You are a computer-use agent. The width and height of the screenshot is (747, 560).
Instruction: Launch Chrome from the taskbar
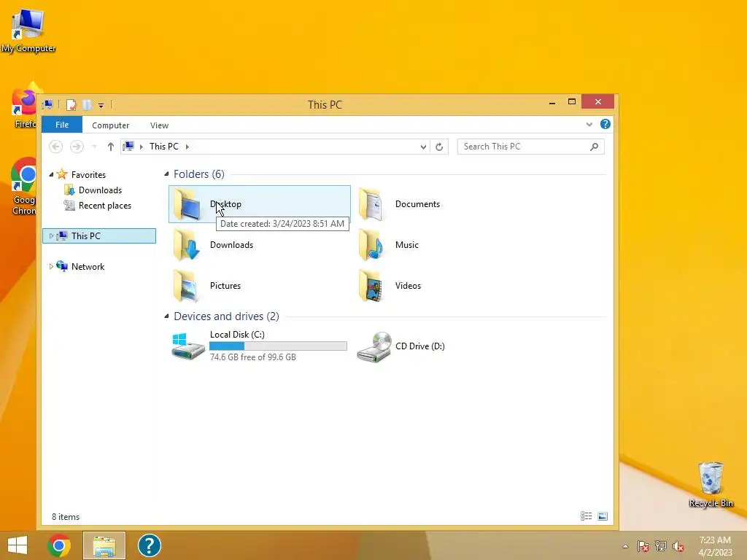(59, 545)
